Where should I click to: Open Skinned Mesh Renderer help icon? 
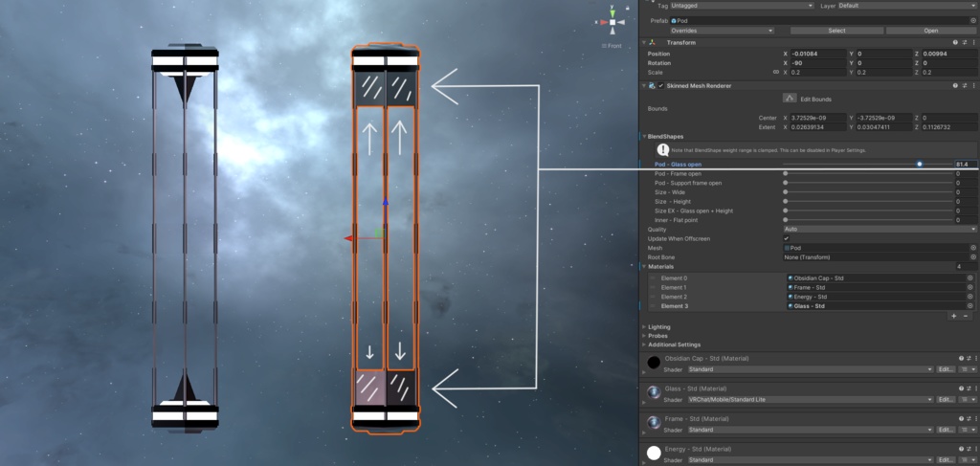point(955,85)
